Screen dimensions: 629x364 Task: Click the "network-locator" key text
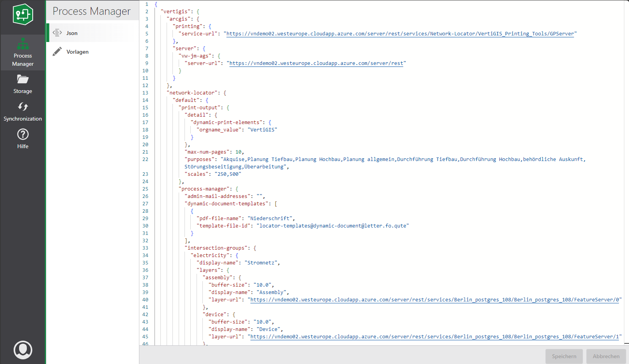[x=192, y=93]
